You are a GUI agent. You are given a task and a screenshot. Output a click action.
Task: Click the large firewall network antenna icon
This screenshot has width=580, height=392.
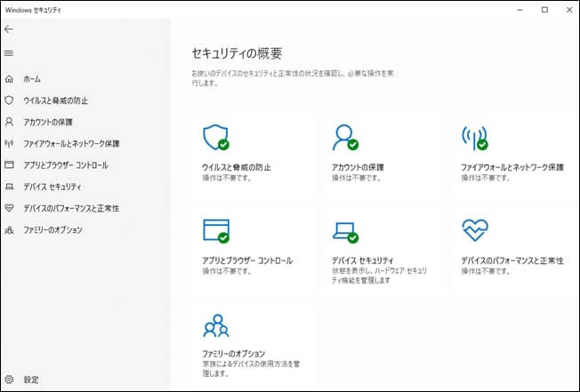pyautogui.click(x=475, y=138)
